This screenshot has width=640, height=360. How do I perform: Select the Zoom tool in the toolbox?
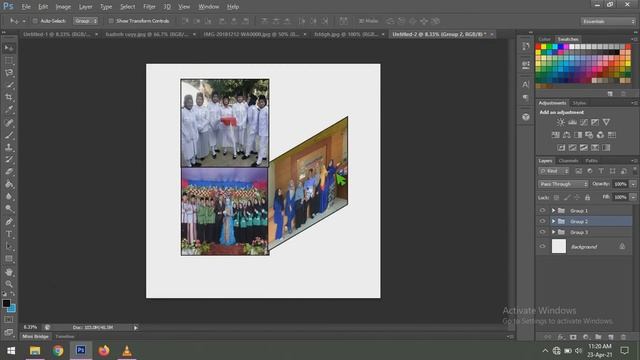tap(9, 284)
